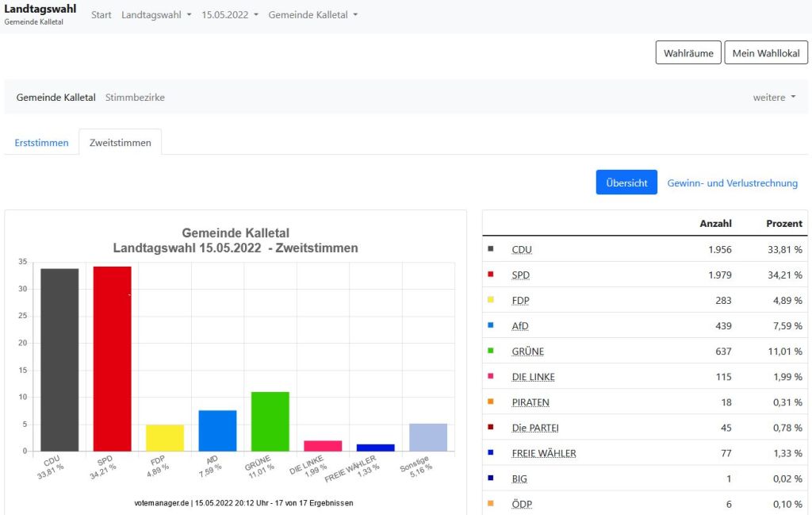The width and height of the screenshot is (812, 515).
Task: Click the GRÜNE party link
Action: 527,351
